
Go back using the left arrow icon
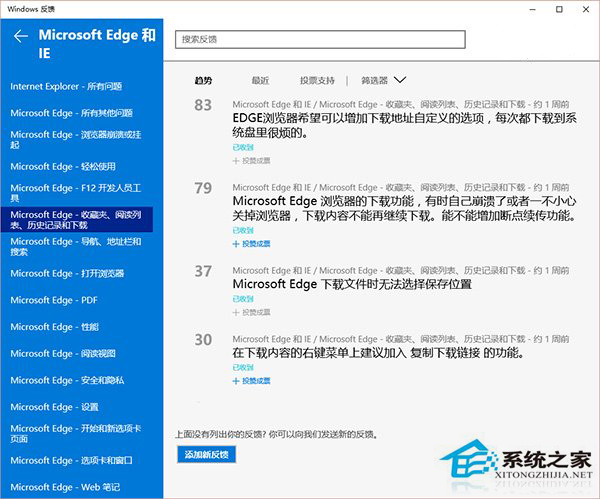pos(21,36)
